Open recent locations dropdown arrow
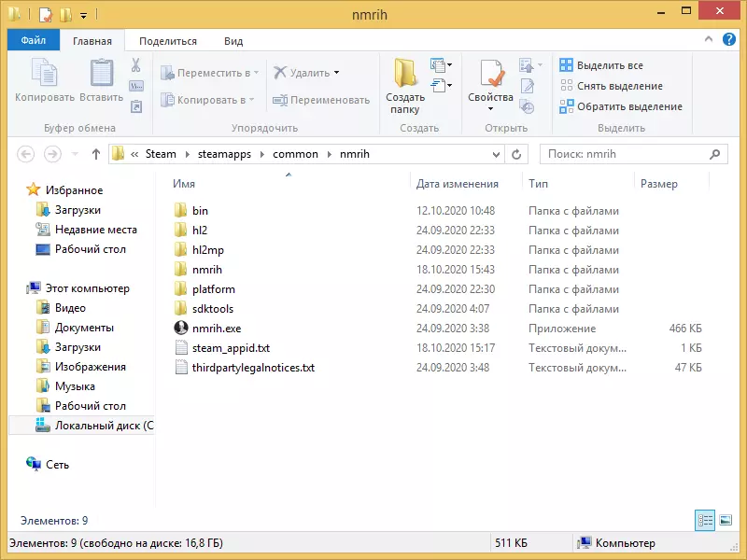Viewport: 747px width, 560px height. pyautogui.click(x=75, y=154)
